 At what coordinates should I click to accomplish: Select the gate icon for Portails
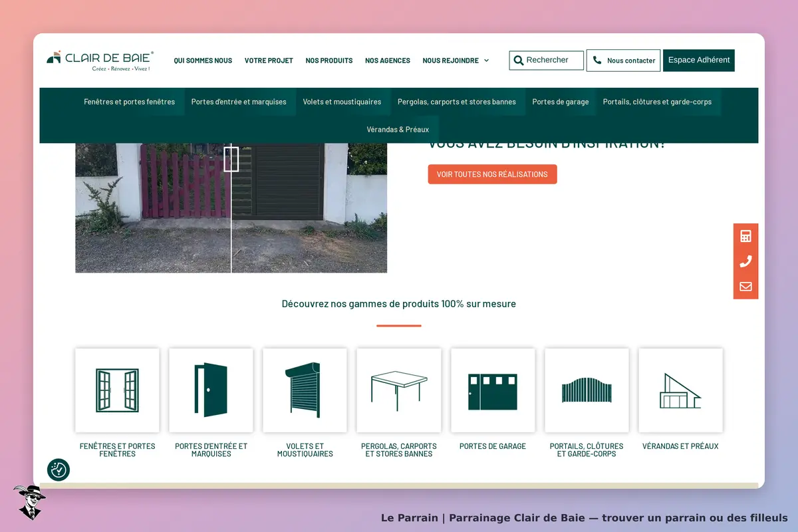coord(587,390)
